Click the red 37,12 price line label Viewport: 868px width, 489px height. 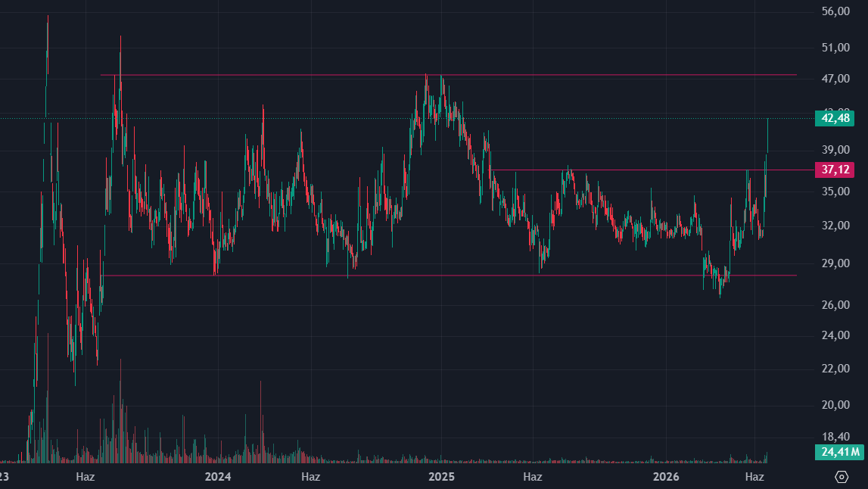point(835,170)
